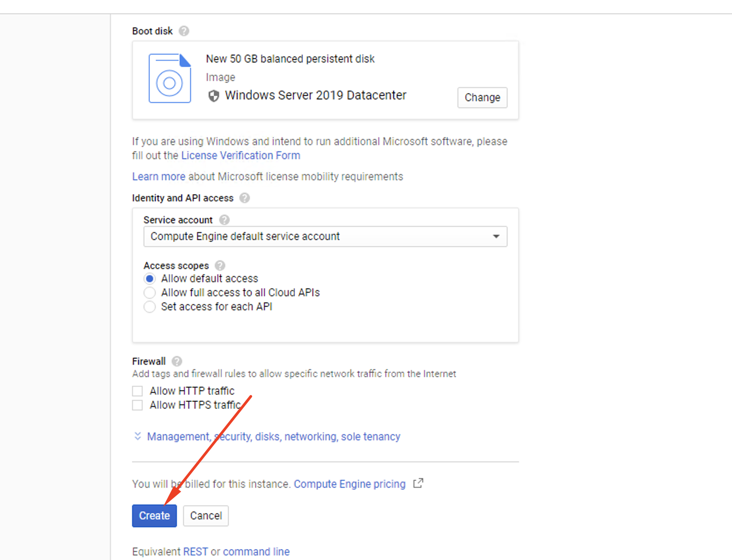Click external link icon next to Compute Engine pricing
732x560 pixels.
tap(418, 484)
